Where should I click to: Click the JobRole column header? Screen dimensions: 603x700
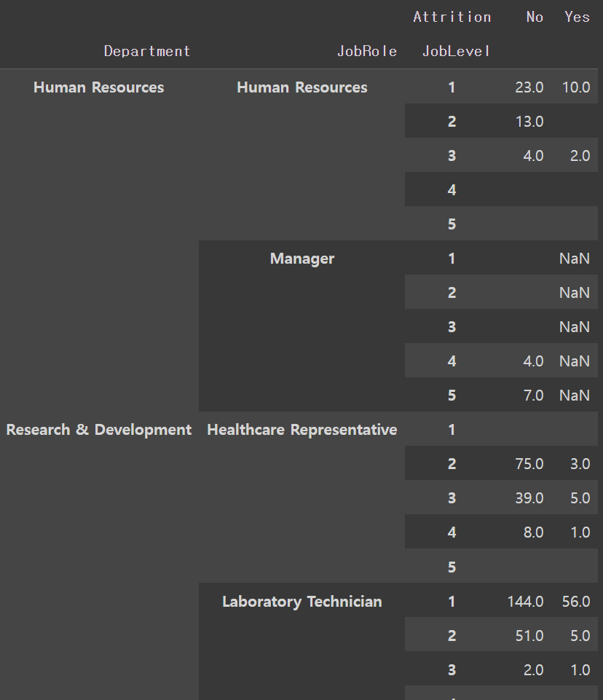pyautogui.click(x=366, y=51)
